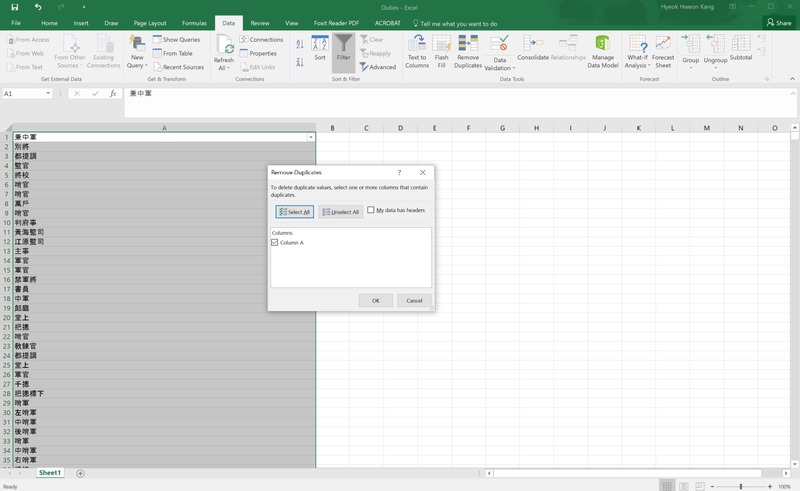Open the Outline group dialog launcher

766,79
